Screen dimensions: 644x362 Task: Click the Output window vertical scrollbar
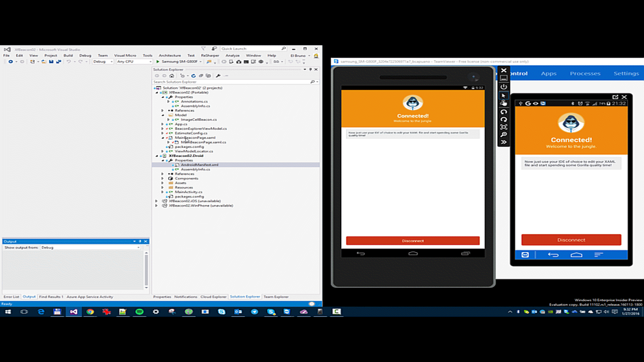click(146, 270)
